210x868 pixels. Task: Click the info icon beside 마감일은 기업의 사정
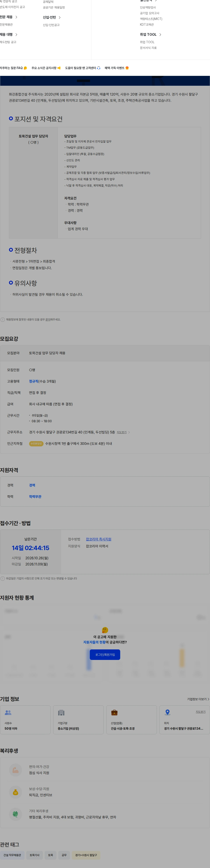3,579
